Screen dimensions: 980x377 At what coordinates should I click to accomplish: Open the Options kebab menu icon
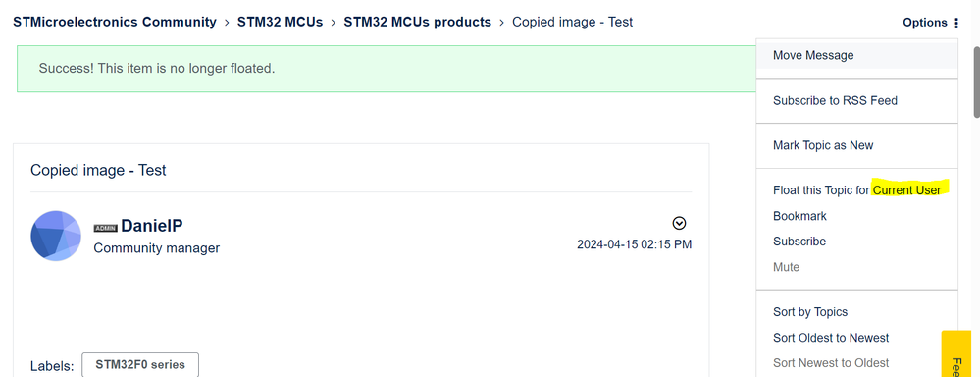point(955,24)
